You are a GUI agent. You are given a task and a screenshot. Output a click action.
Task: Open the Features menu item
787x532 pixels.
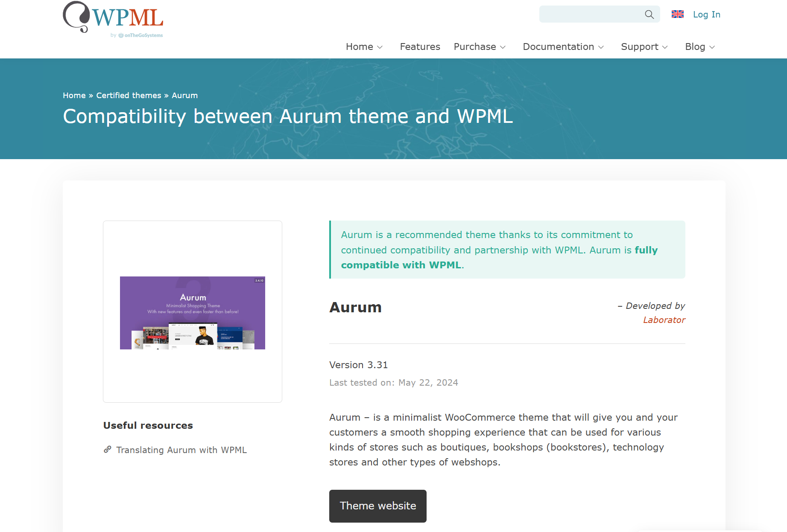[420, 47]
